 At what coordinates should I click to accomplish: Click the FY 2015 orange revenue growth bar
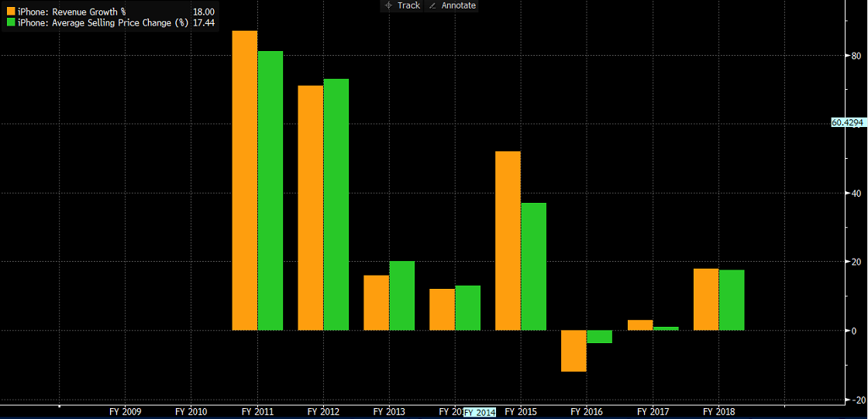(508, 241)
